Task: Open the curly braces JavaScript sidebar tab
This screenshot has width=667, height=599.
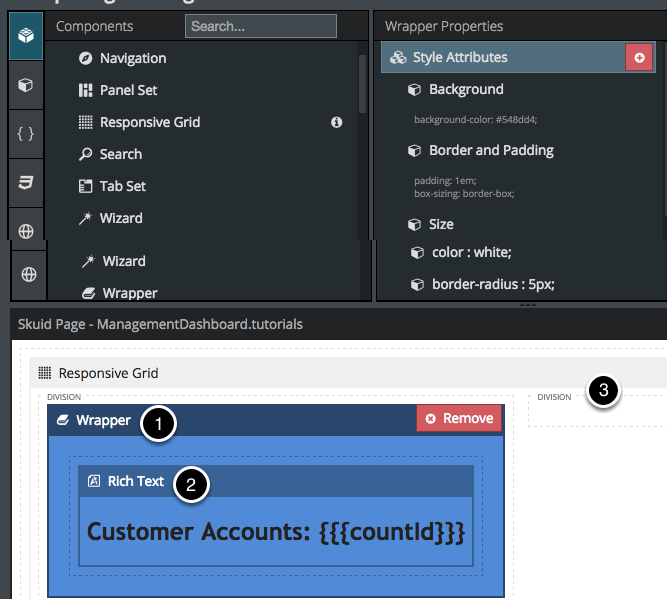Action: [26, 134]
